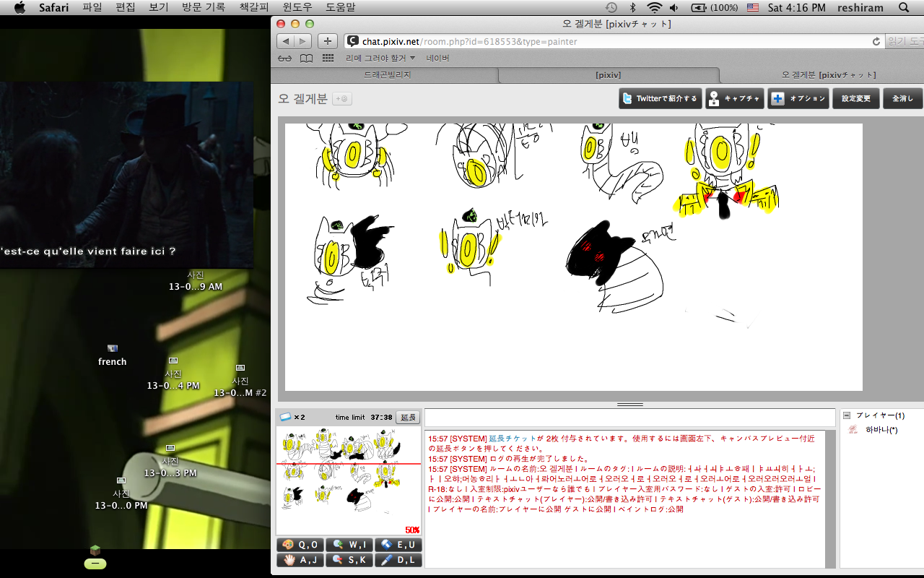This screenshot has height=578, width=924.
Task: Select player 하바나(*) in list
Action: click(881, 430)
